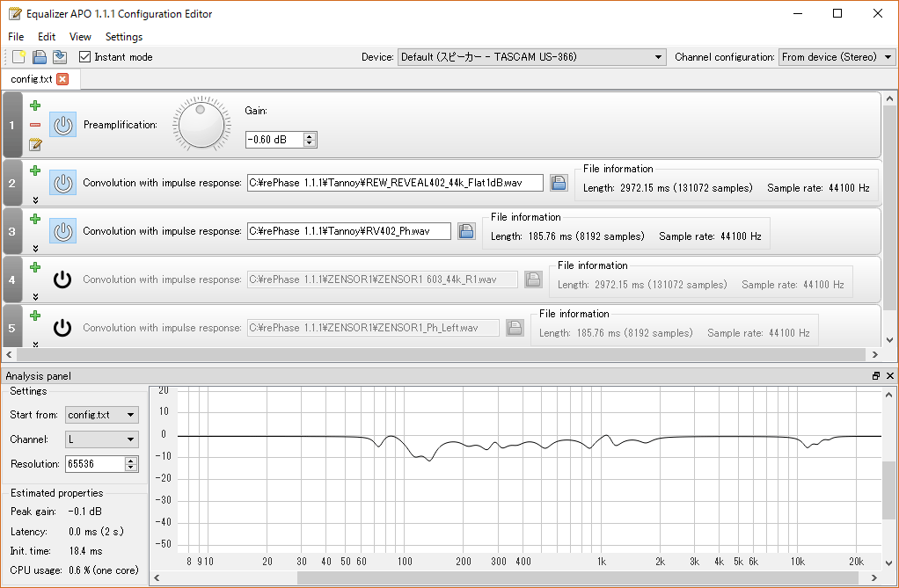Close the Analysis panel
This screenshot has height=588, width=899.
890,376
